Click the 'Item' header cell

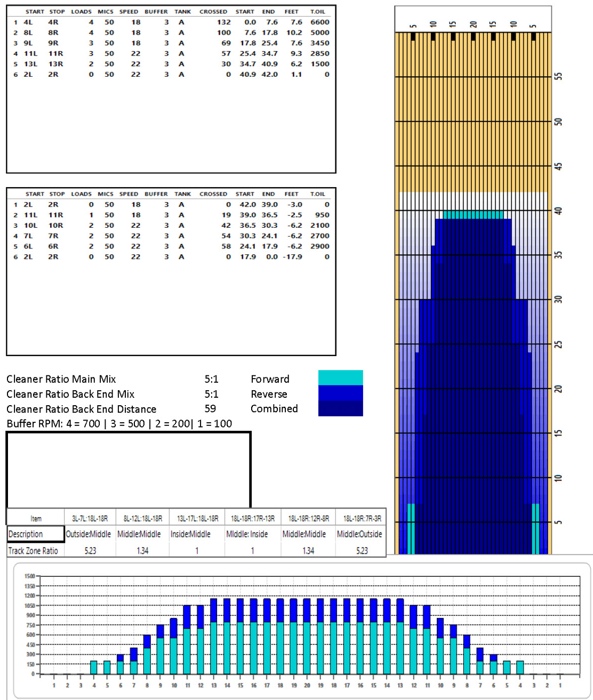tap(36, 518)
